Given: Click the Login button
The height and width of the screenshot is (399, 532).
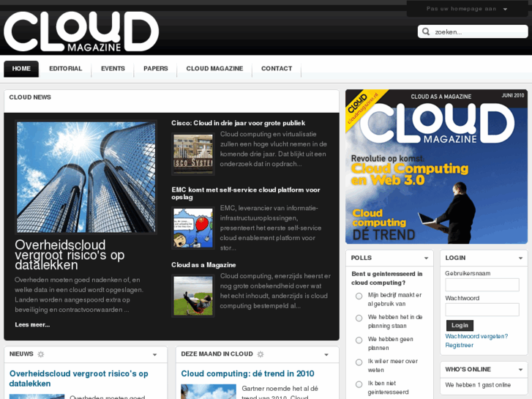Looking at the screenshot, I should coord(460,325).
